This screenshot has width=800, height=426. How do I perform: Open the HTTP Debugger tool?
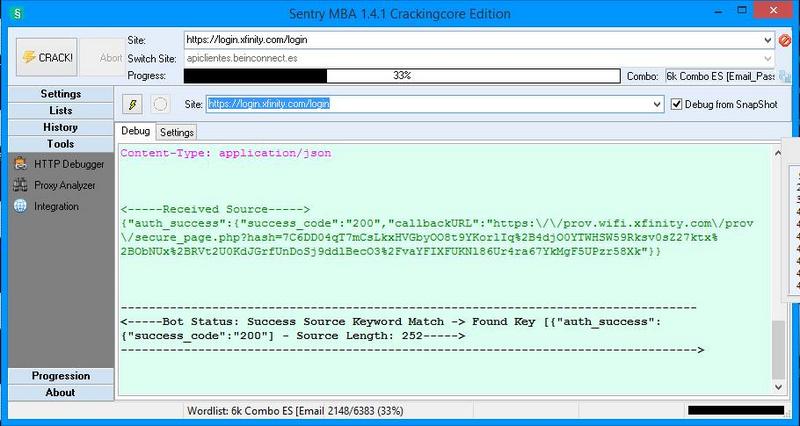coord(59,164)
